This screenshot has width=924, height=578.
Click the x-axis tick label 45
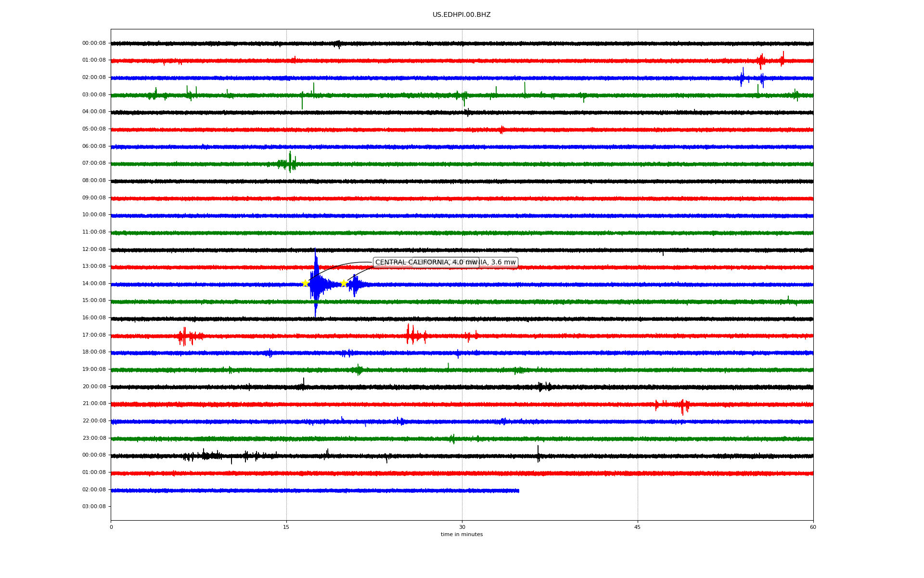click(638, 527)
